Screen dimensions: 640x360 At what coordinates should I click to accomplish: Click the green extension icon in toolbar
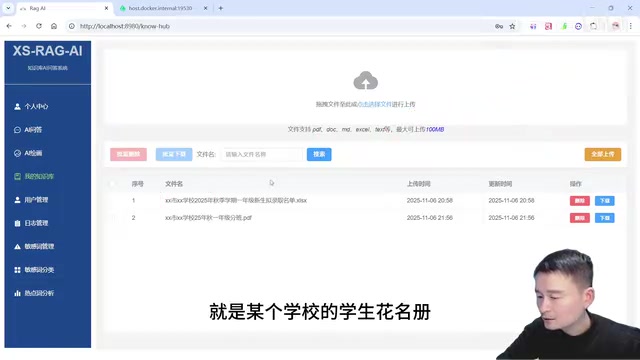click(x=564, y=26)
